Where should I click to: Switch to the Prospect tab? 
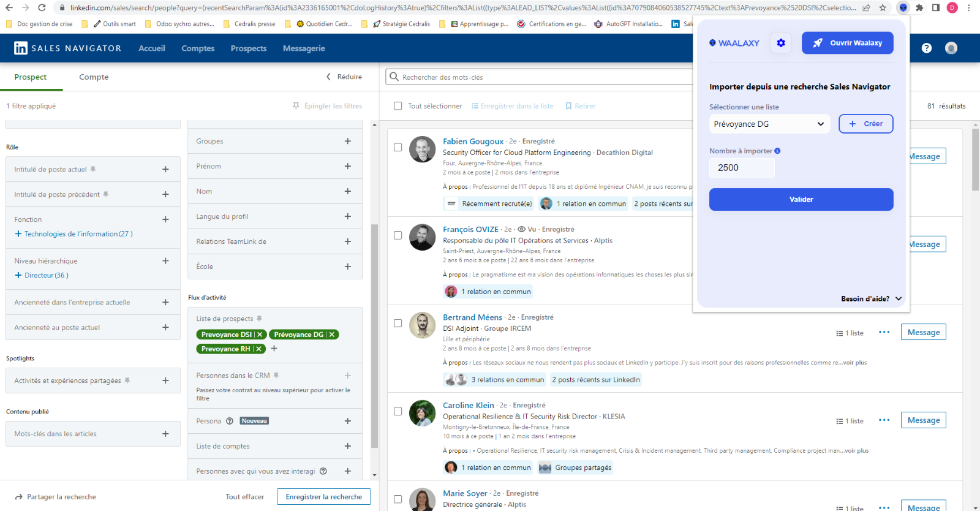pyautogui.click(x=31, y=77)
